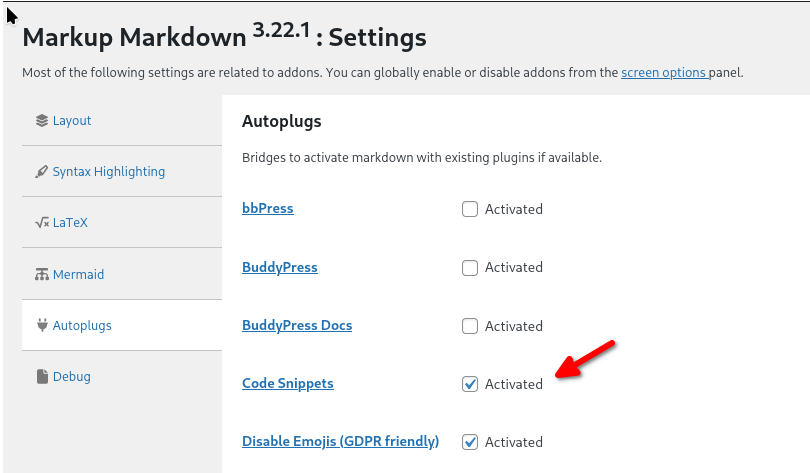The image size is (810, 473).
Task: Follow the bbPress plugin link
Action: (x=267, y=209)
